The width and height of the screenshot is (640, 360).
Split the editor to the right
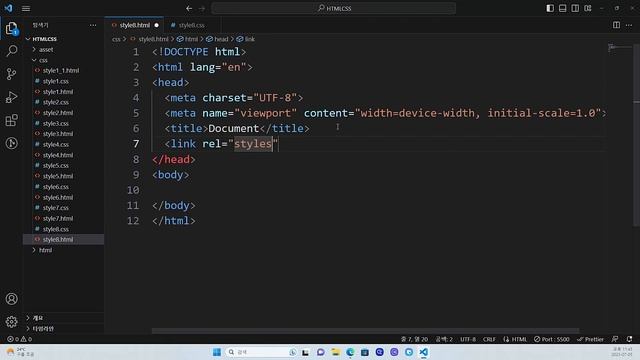click(x=616, y=25)
